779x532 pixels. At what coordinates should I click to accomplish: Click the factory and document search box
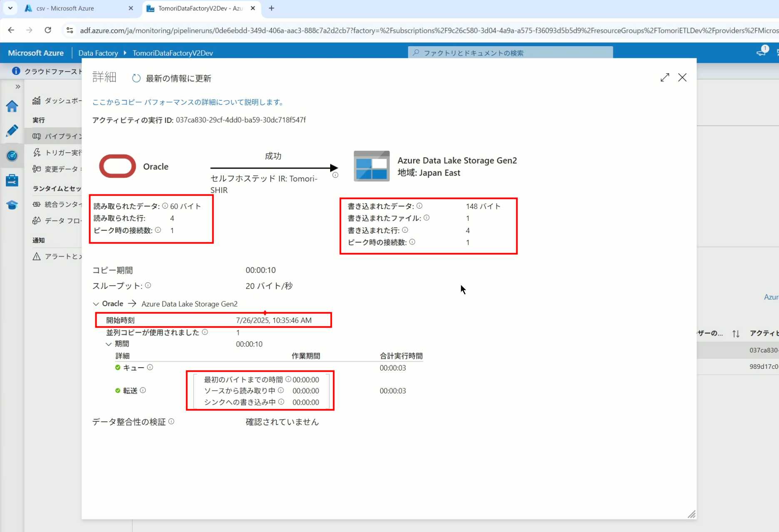(510, 53)
